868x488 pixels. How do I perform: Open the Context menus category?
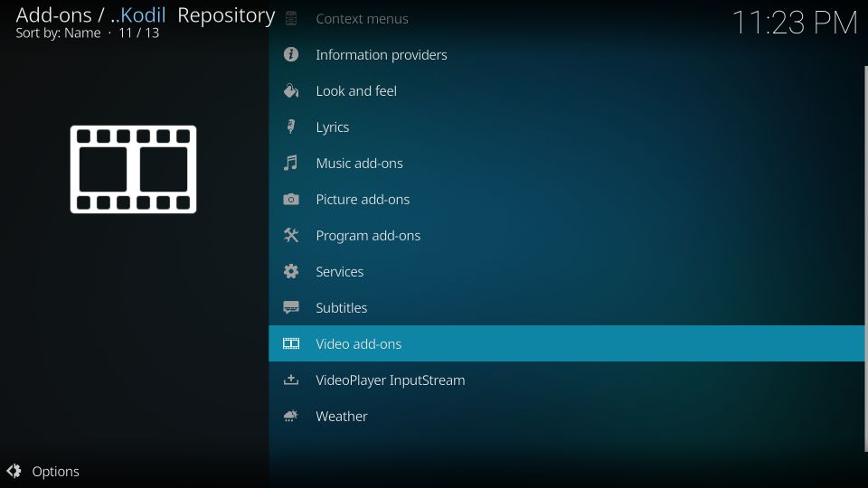pyautogui.click(x=362, y=19)
